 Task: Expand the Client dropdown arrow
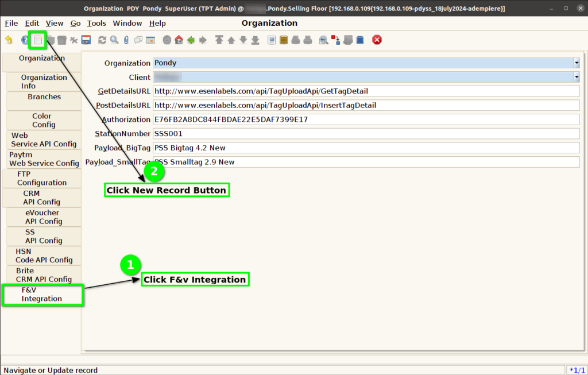click(x=577, y=78)
